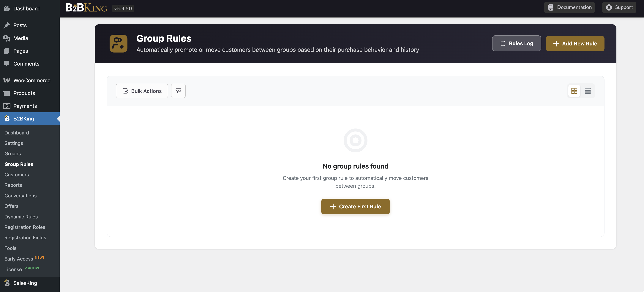Open the Bulk Actions dropdown
Image resolution: width=644 pixels, height=292 pixels.
142,91
